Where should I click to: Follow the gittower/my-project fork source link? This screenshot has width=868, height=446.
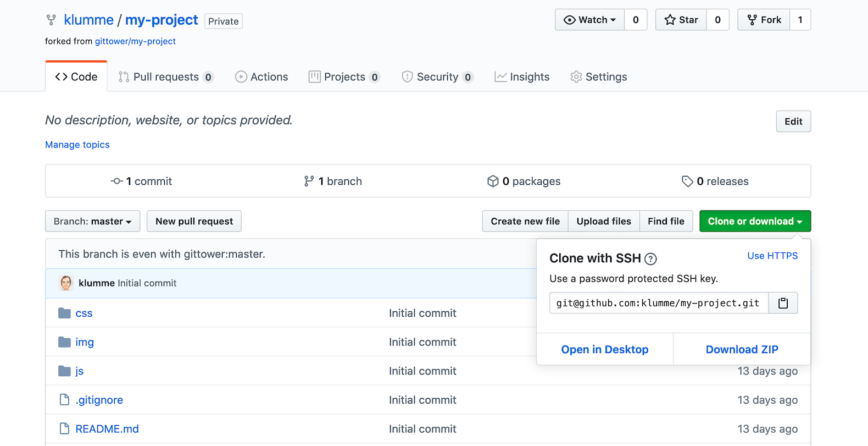[x=135, y=41]
